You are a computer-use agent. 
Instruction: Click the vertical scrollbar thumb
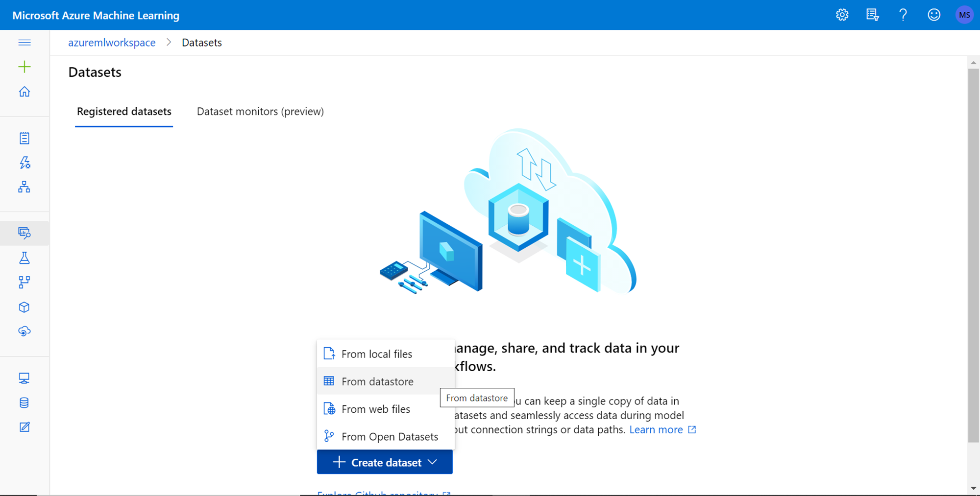(x=973, y=256)
